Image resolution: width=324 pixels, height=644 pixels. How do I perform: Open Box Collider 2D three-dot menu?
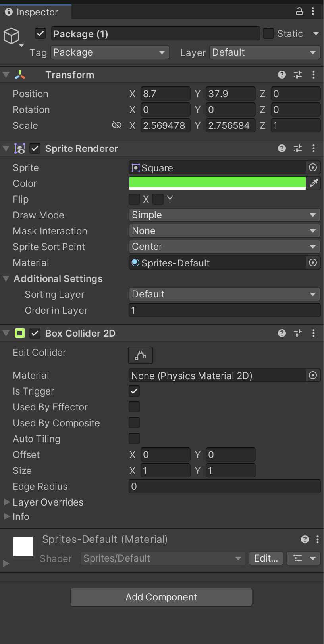314,333
